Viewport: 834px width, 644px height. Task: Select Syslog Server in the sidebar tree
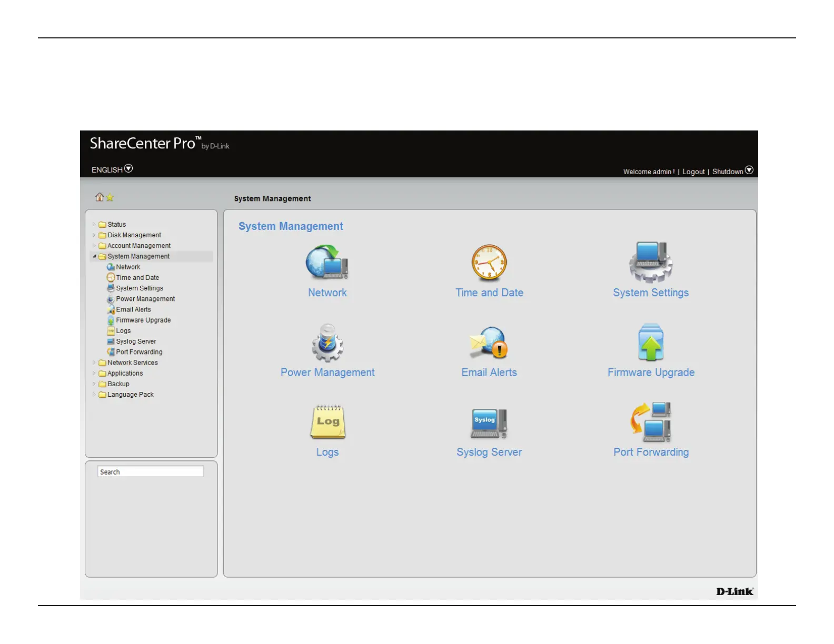(136, 341)
